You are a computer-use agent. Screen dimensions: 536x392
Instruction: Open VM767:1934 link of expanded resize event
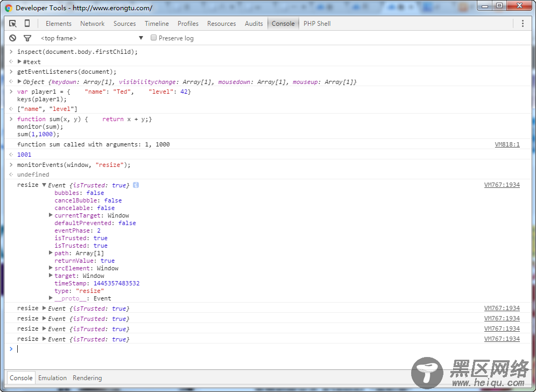click(x=502, y=185)
